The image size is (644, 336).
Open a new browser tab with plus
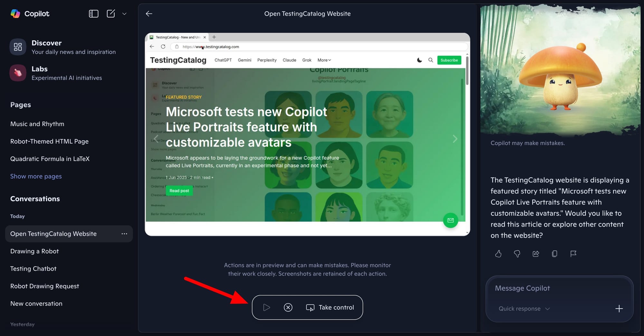point(214,37)
